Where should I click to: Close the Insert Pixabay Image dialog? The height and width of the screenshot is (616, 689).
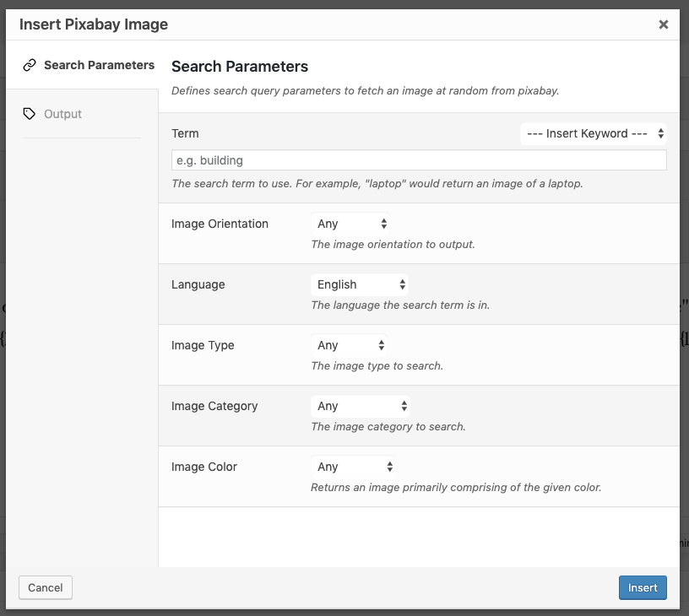(x=664, y=24)
